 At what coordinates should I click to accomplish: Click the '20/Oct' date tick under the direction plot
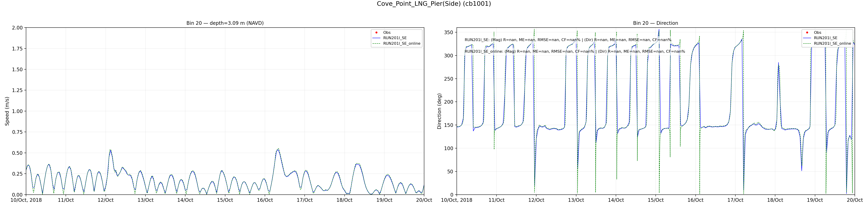tap(854, 200)
